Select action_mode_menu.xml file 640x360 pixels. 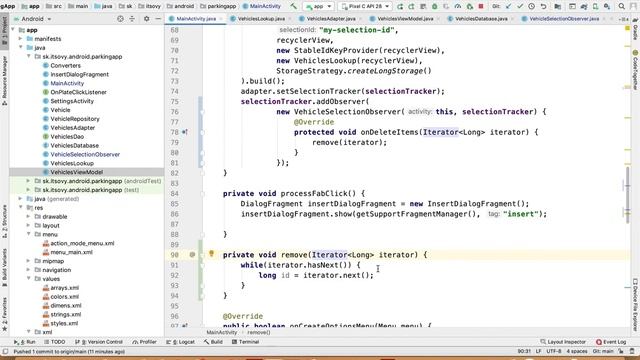(x=82, y=243)
